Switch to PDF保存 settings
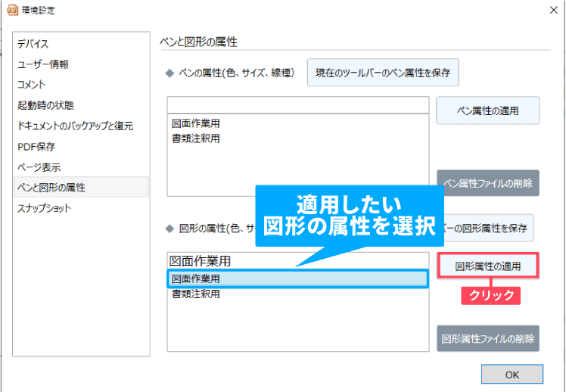 (36, 146)
